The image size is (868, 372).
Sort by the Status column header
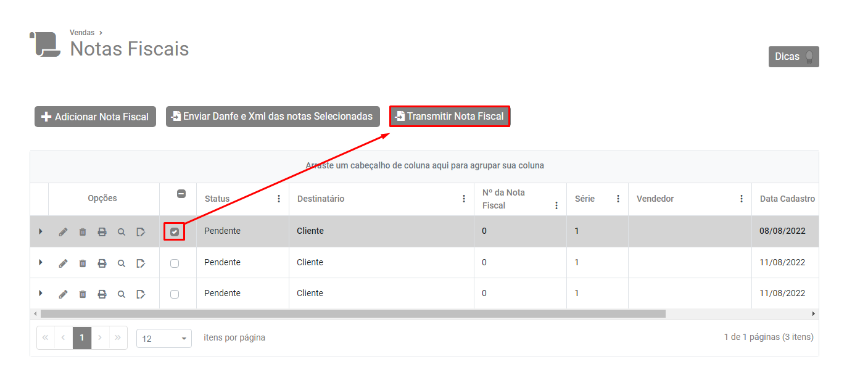[217, 199]
